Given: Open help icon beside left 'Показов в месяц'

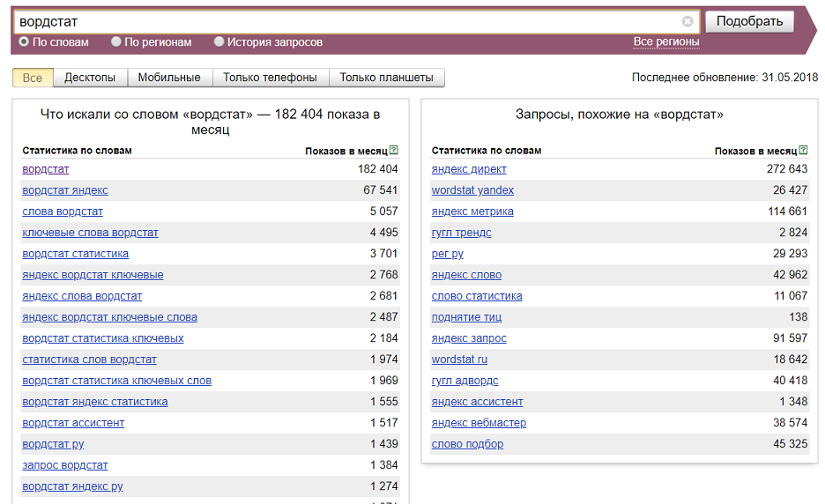Looking at the screenshot, I should [394, 151].
